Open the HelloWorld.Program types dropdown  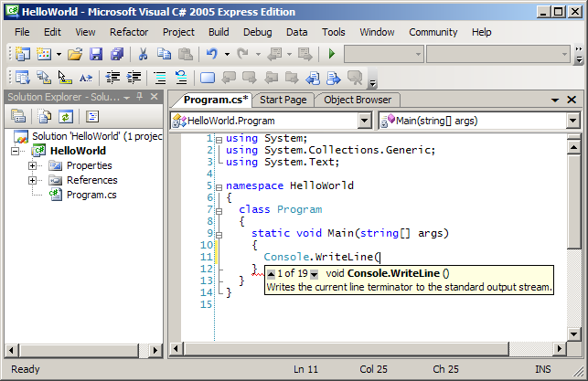(364, 121)
